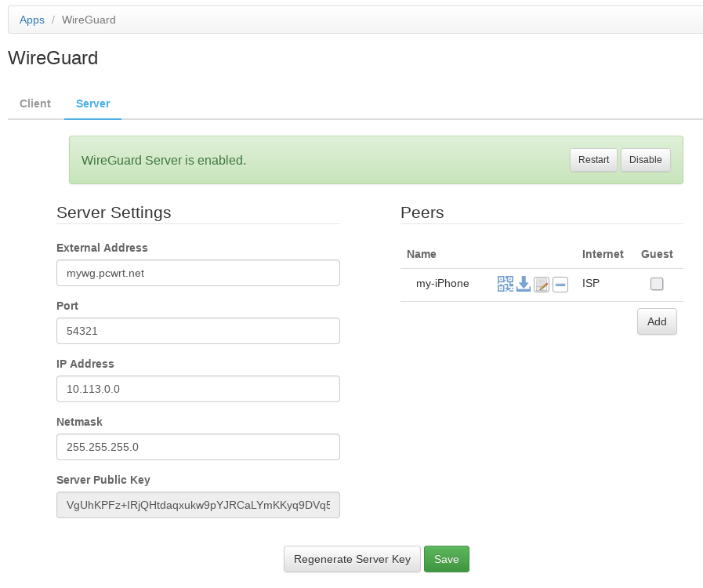Add a new peer
The height and width of the screenshot is (588, 703).
657,321
